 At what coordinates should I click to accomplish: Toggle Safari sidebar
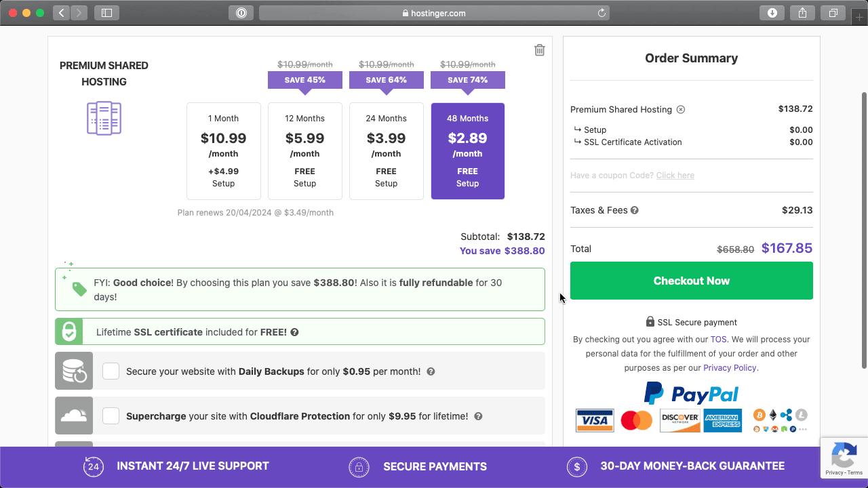(106, 12)
